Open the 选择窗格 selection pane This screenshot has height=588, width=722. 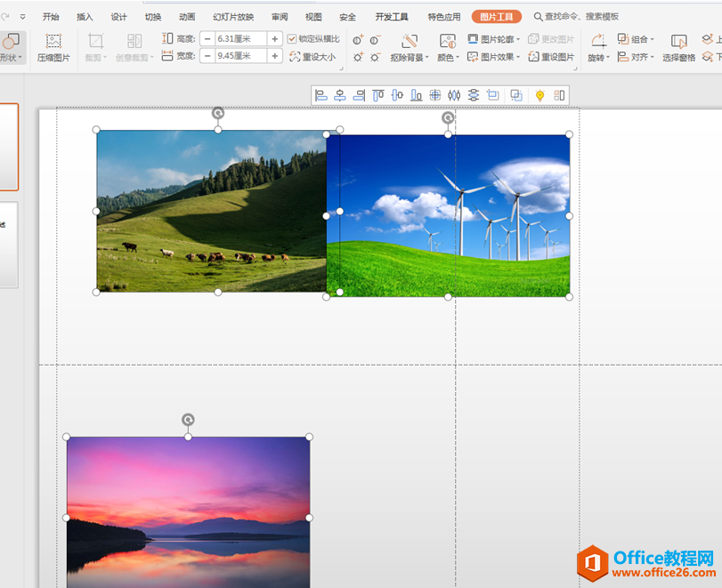pyautogui.click(x=679, y=48)
